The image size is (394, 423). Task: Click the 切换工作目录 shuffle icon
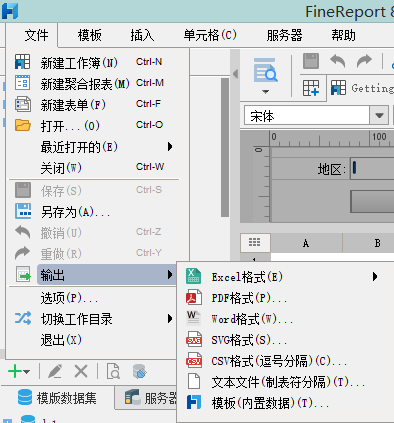tap(23, 318)
